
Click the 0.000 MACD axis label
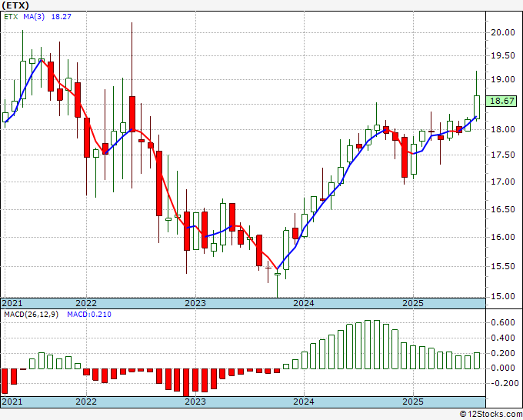[503, 368]
